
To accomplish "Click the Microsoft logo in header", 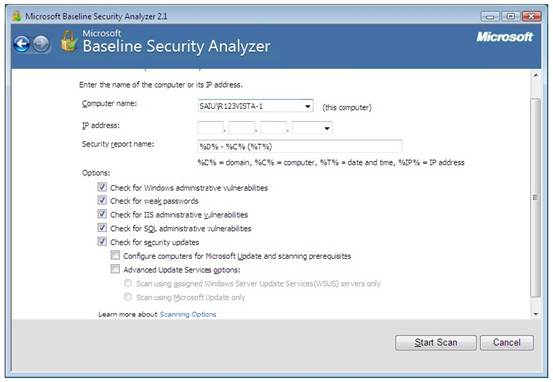I will (x=504, y=37).
